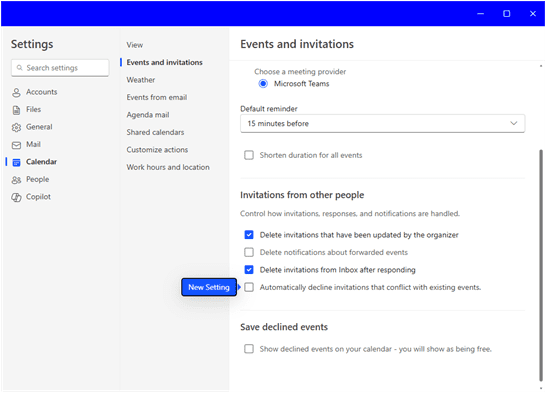Close the settings window
Viewport: 546px width, 393px height.
[533, 14]
